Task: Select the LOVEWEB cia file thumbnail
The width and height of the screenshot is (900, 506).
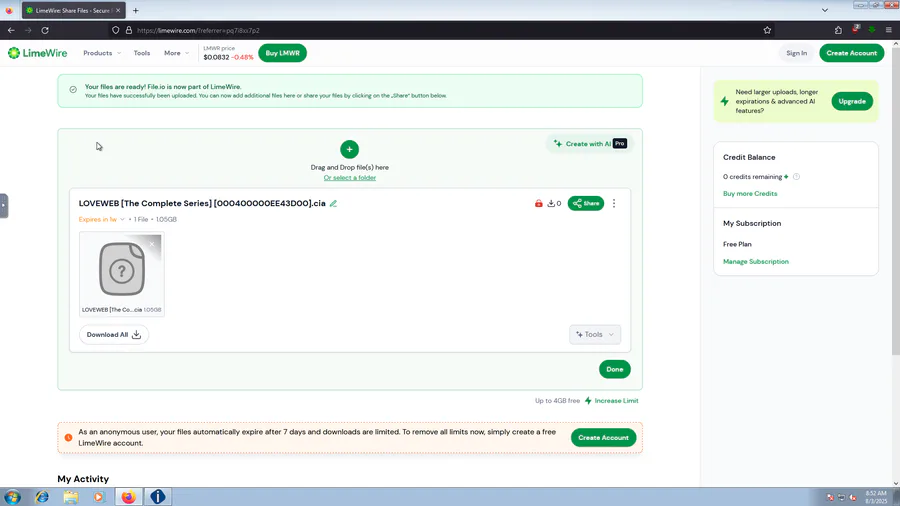Action: pyautogui.click(x=122, y=274)
